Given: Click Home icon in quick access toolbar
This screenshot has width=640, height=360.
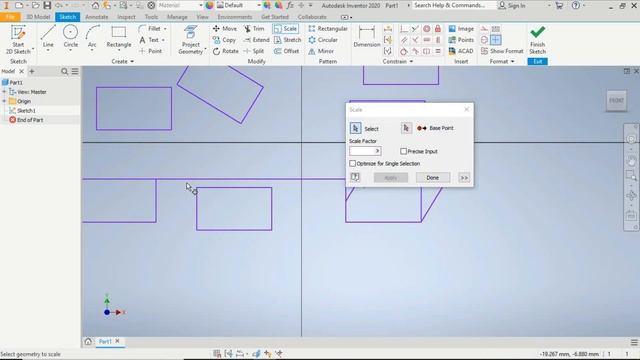Looking at the screenshot, I should (x=95, y=5).
